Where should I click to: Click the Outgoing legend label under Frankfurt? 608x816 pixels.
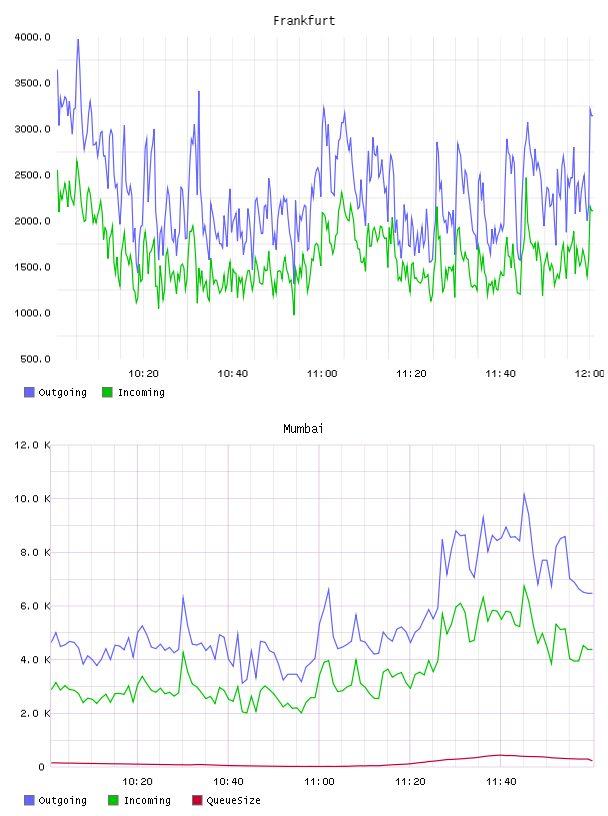click(x=62, y=392)
